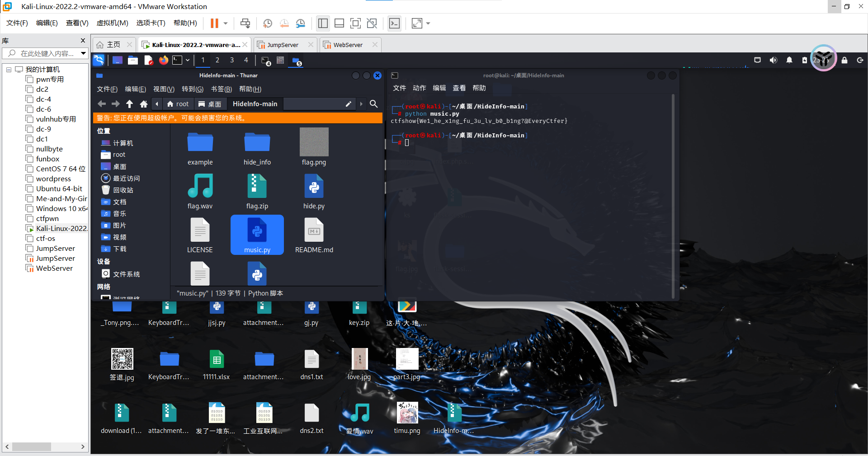Select the timu.png desktop file
Viewport: 868px width, 456px height.
tap(407, 418)
